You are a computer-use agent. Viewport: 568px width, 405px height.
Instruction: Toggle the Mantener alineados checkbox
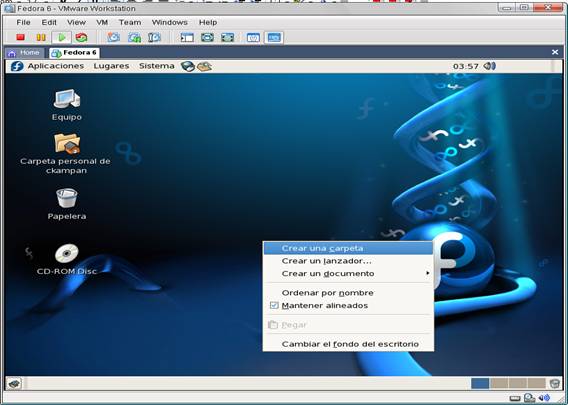[x=274, y=305]
